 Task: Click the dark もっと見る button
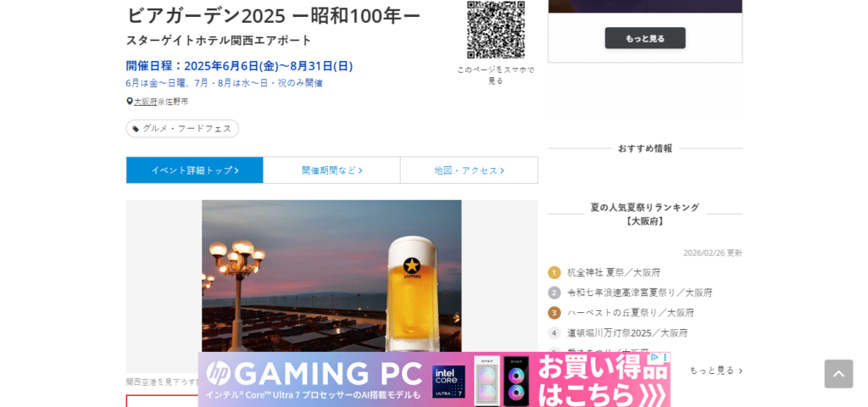coord(645,38)
